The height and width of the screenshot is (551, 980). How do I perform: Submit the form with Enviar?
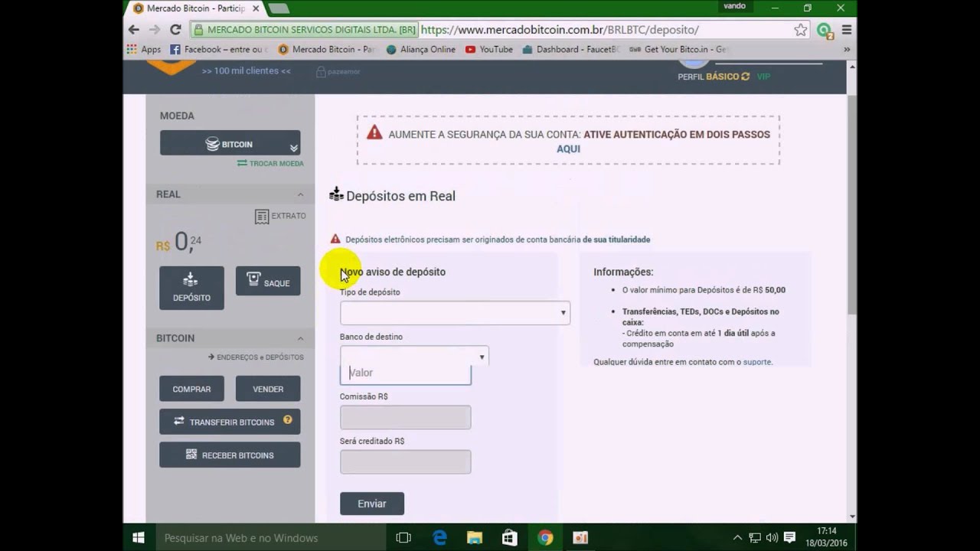[x=372, y=504]
